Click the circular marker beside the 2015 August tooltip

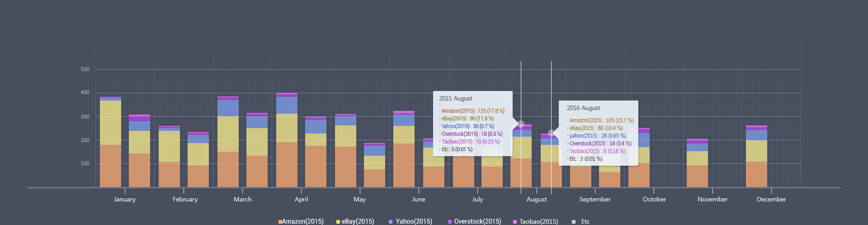click(521, 124)
